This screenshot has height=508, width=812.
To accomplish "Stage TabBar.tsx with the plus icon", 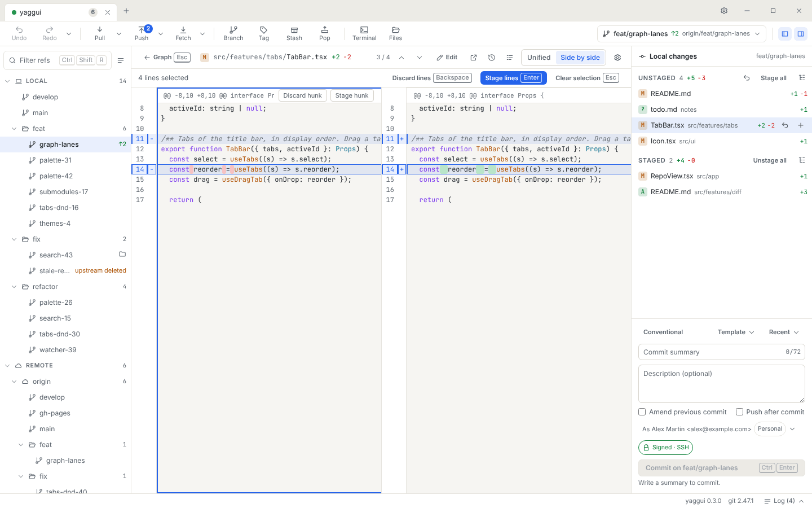I will coord(800,125).
